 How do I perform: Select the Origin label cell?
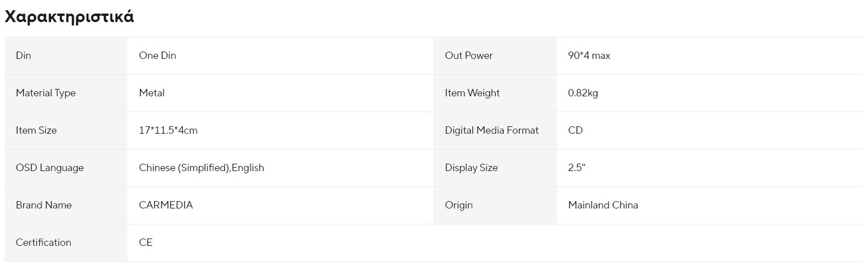coord(495,205)
